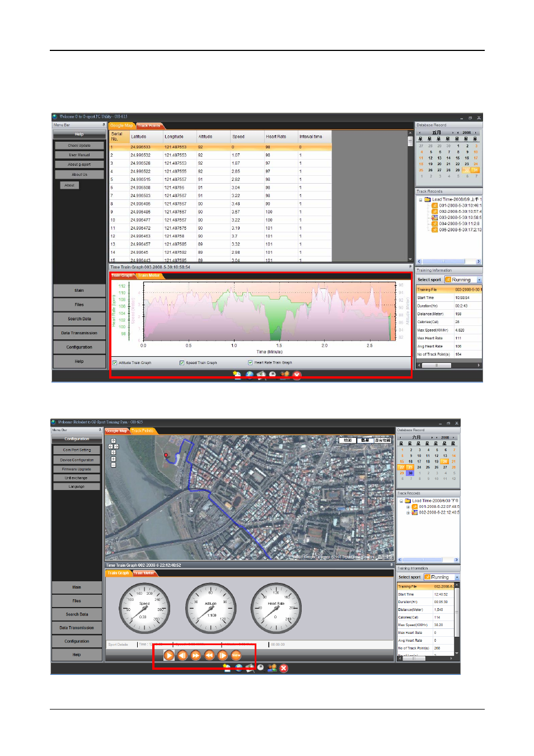Click the two-people icon in lower window's bottom toolbar
The image size is (534, 756).
[x=272, y=668]
